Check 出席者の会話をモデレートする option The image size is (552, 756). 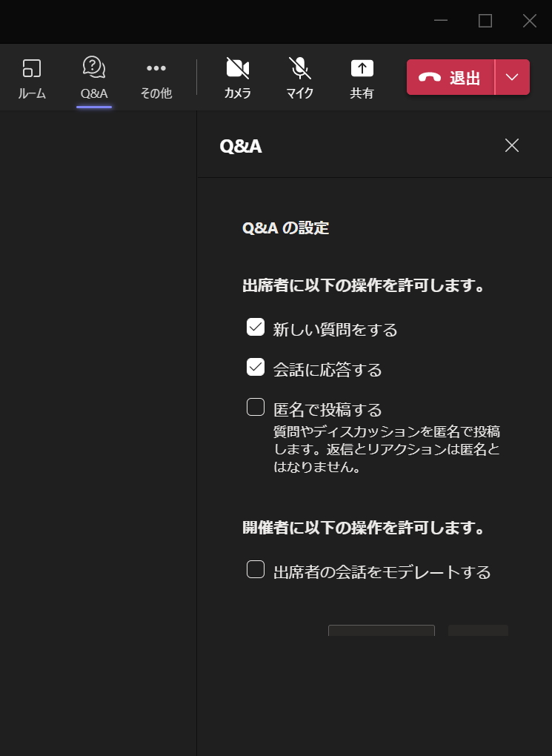255,568
